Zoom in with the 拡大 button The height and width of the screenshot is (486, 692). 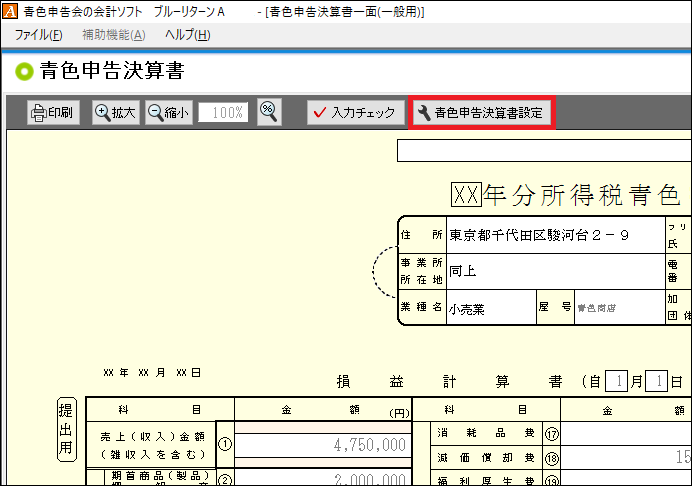point(116,112)
